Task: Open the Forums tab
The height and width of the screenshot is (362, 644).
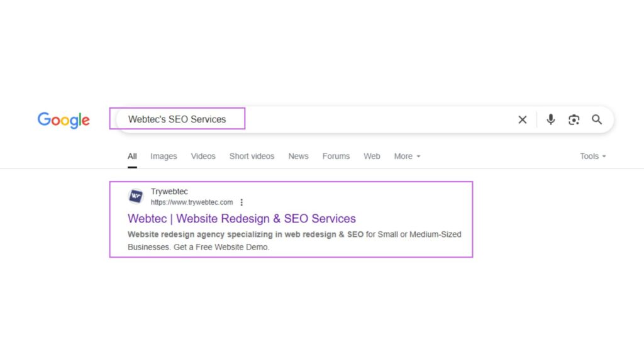Action: click(336, 156)
